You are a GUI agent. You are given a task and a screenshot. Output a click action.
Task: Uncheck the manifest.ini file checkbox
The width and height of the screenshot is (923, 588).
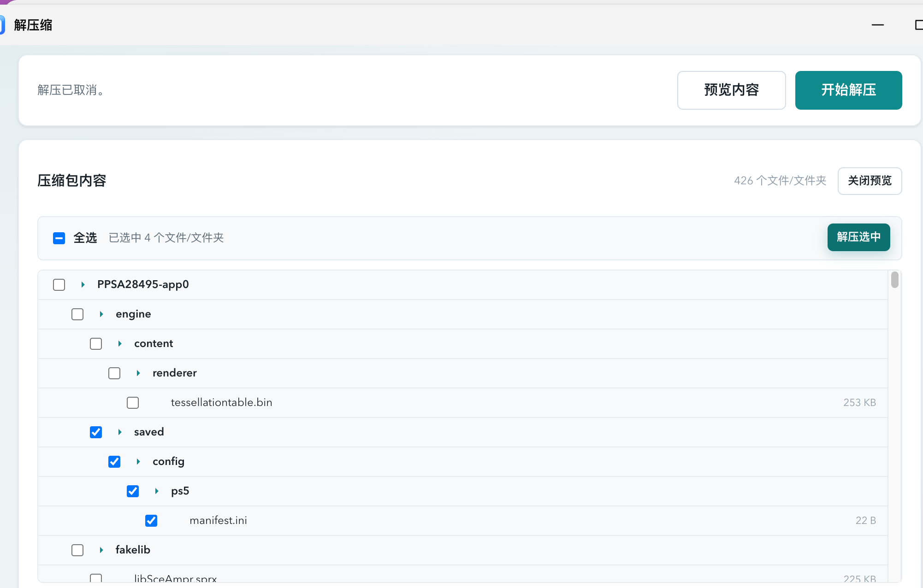point(151,521)
